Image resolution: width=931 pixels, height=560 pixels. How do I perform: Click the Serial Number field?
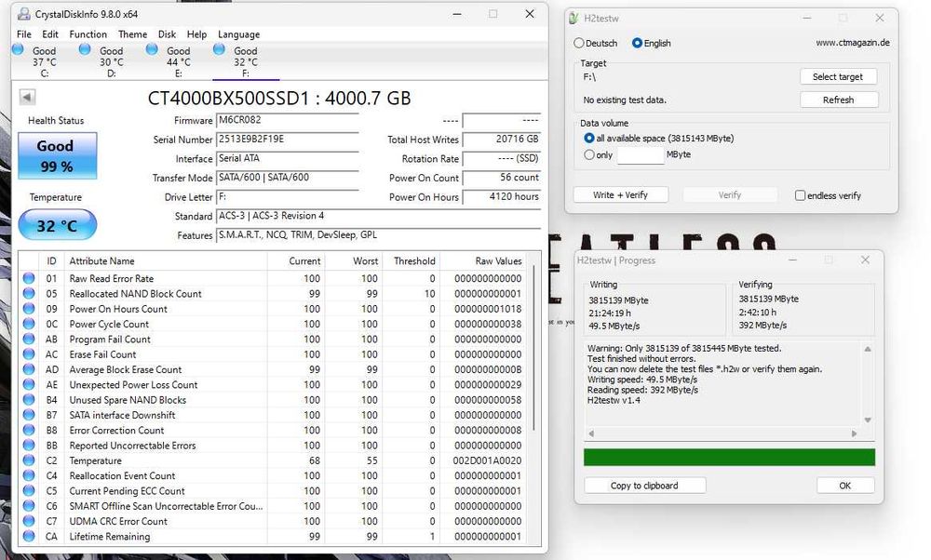tap(288, 140)
